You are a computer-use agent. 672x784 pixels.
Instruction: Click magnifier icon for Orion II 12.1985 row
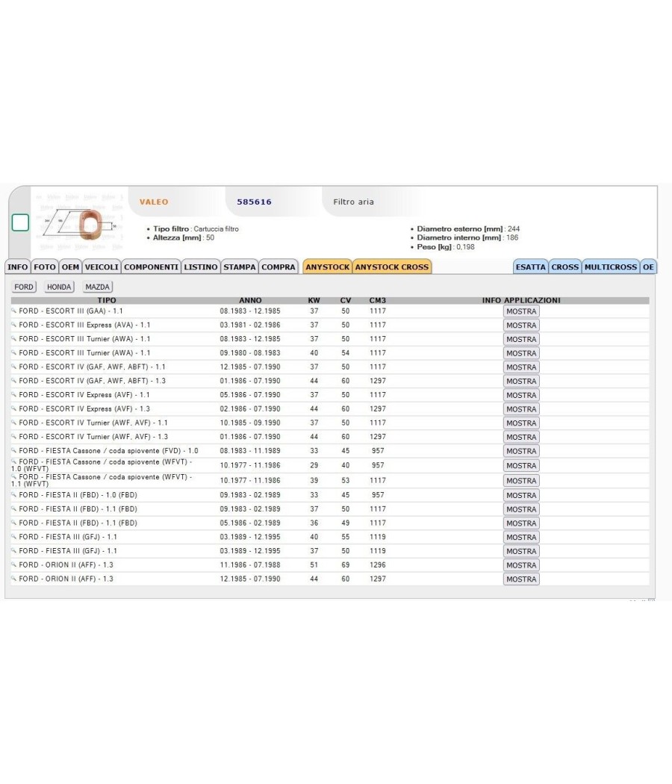pos(14,579)
